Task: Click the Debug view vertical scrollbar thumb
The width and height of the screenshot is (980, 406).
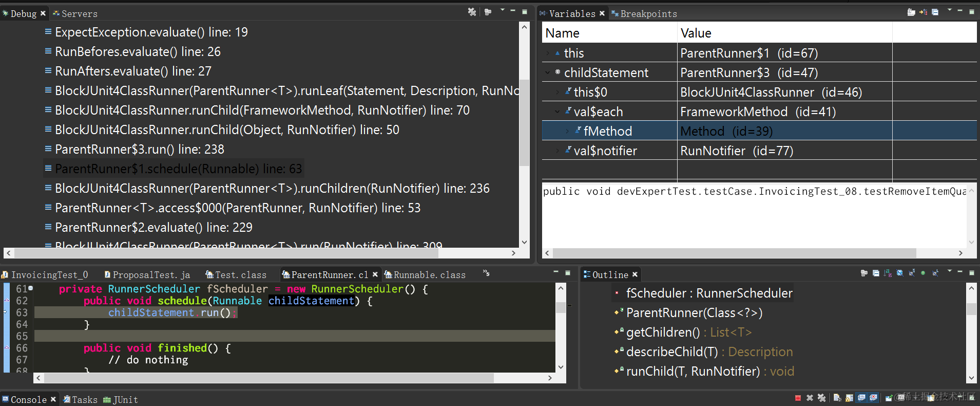Action: coord(524,122)
